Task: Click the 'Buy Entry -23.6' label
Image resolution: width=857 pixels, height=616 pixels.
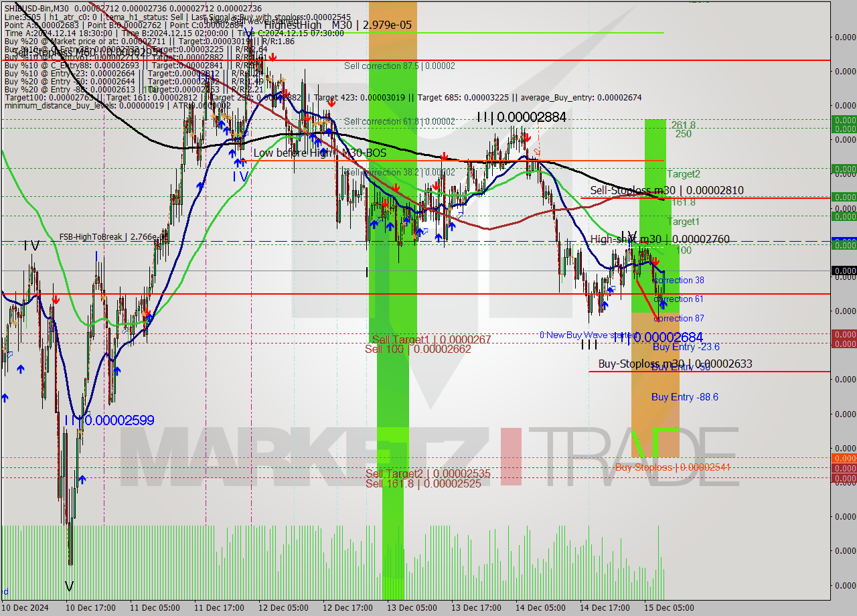Action: (686, 347)
